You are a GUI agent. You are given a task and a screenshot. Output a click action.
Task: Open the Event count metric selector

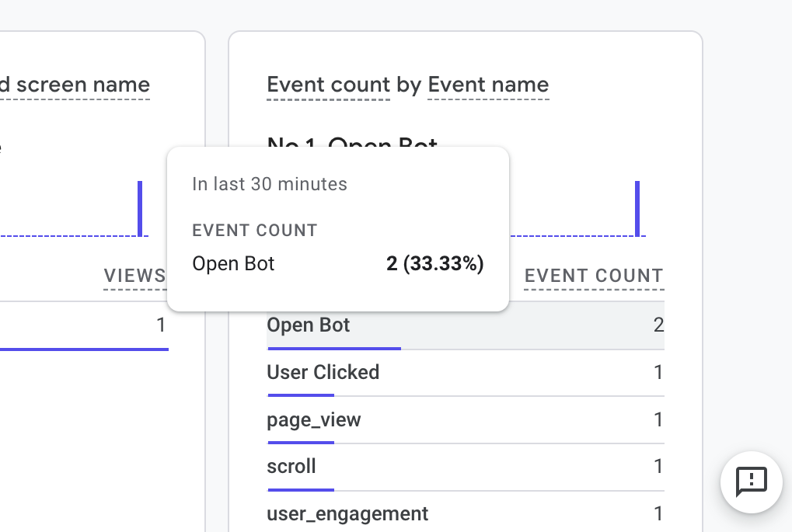coord(327,85)
